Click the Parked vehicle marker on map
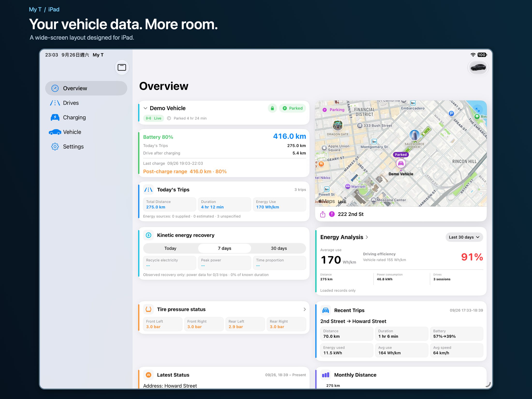This screenshot has height=399, width=532. pyautogui.click(x=401, y=163)
